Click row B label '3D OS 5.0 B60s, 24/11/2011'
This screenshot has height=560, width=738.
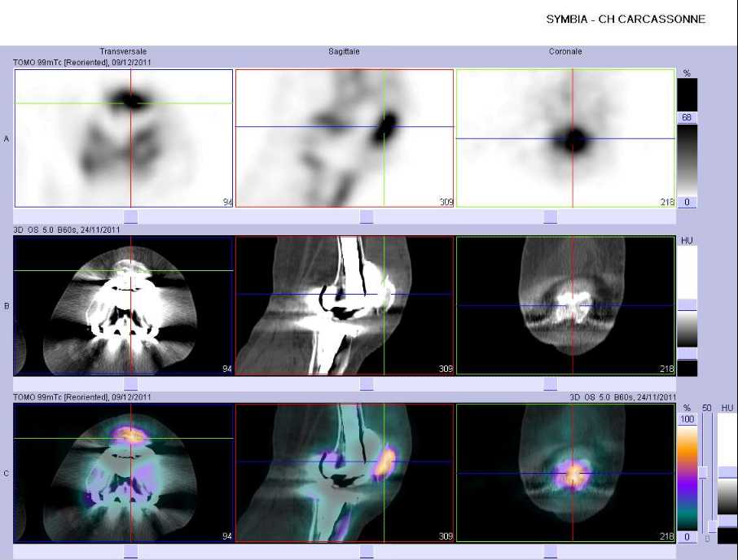pos(67,230)
